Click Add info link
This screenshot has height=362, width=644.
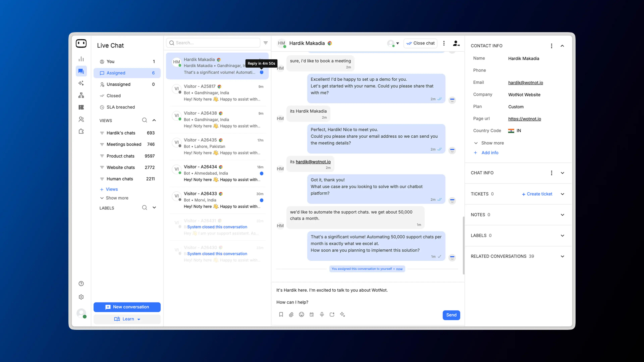[486, 153]
